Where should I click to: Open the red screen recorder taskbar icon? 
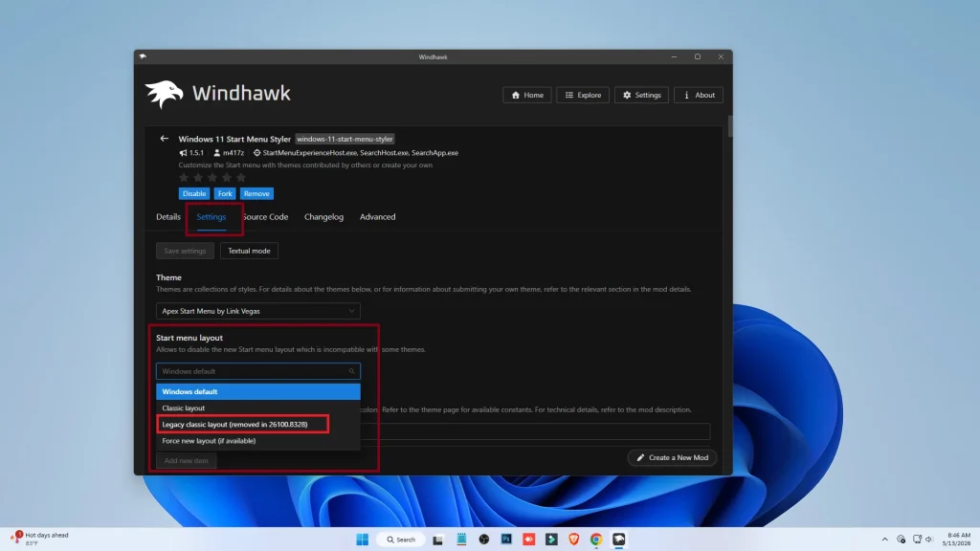pos(528,540)
